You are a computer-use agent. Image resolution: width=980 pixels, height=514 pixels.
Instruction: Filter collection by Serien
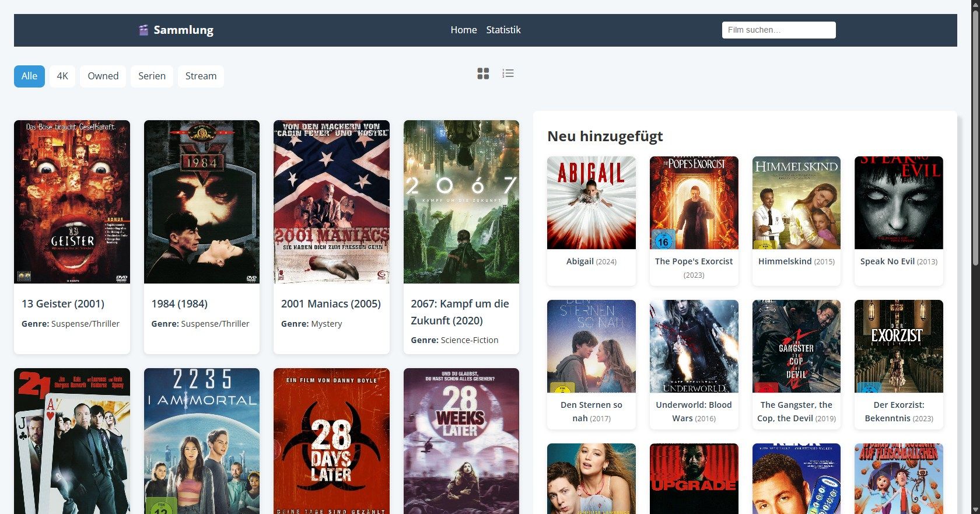click(152, 76)
